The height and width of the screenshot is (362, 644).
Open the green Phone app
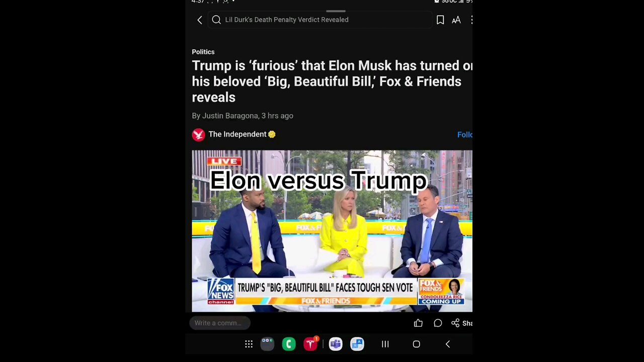[x=289, y=344]
